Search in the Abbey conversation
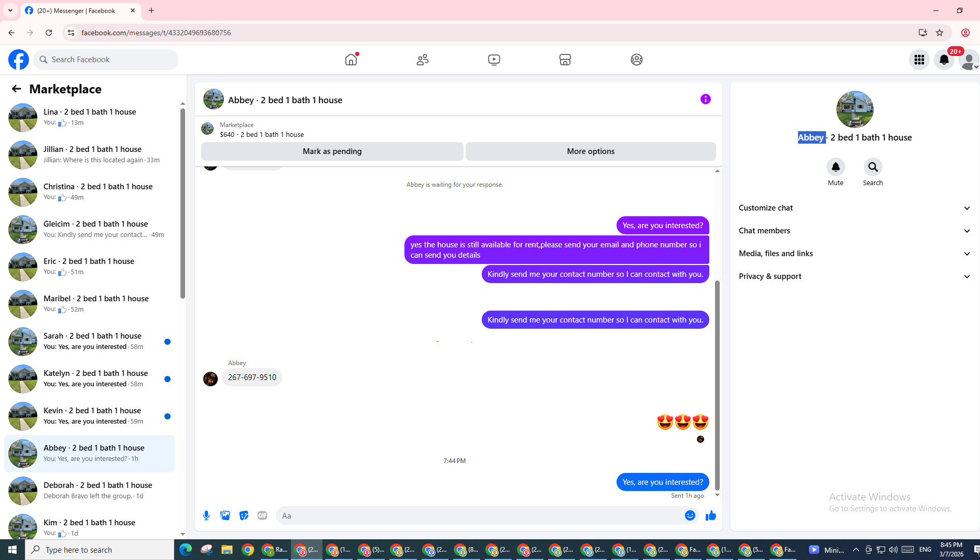 click(873, 167)
